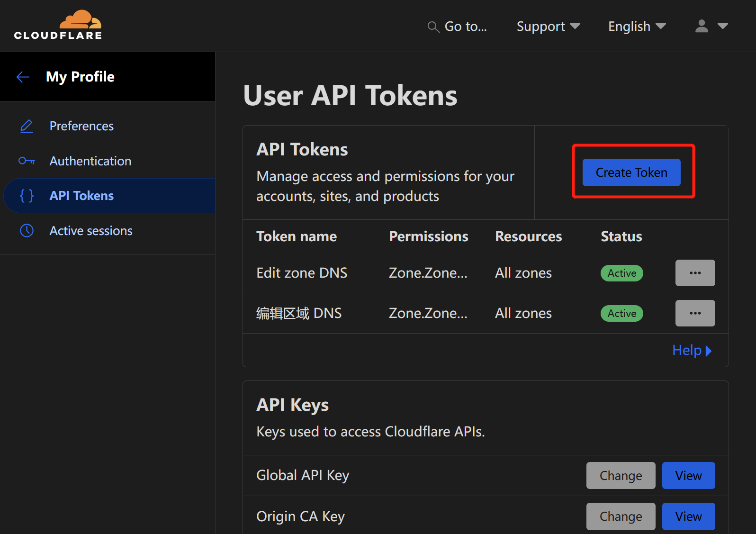The height and width of the screenshot is (534, 756).
Task: Click Change for Global API Key
Action: pyautogui.click(x=621, y=476)
